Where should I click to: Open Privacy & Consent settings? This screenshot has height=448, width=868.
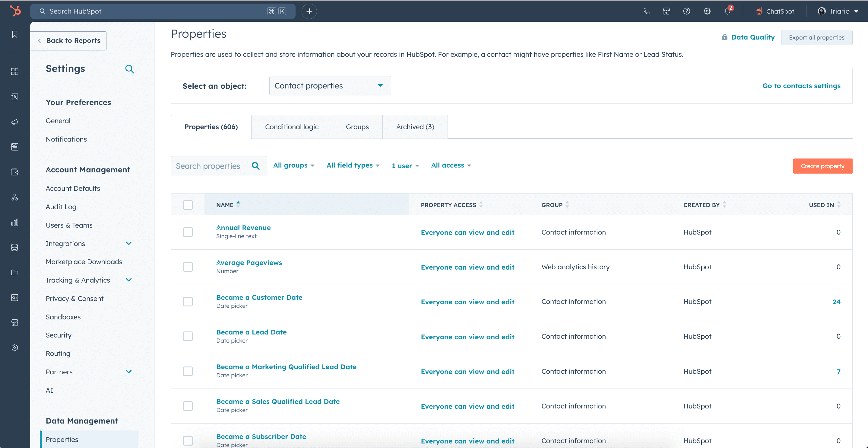(74, 299)
